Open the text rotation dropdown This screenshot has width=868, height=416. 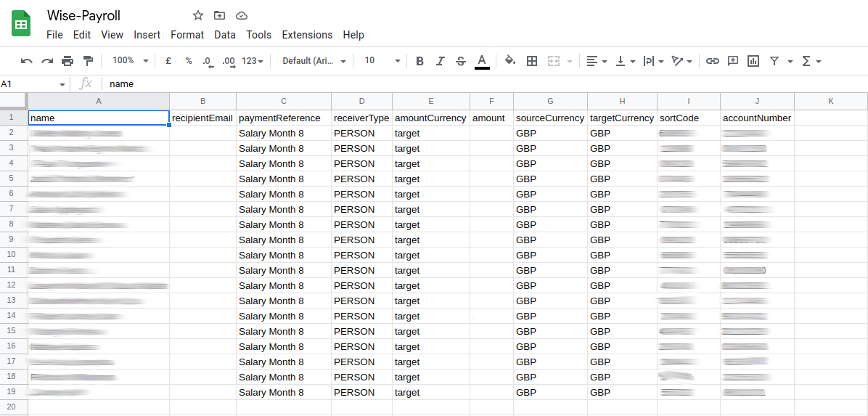pos(682,61)
